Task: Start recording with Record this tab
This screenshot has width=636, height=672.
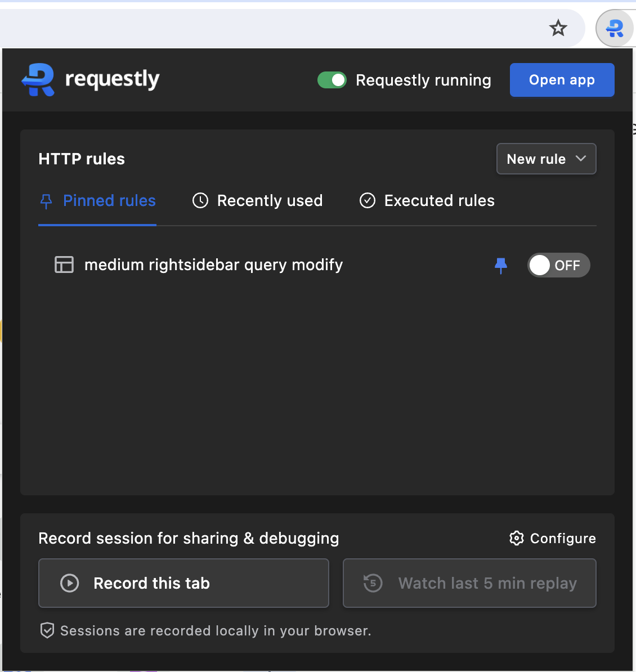Action: (x=183, y=583)
